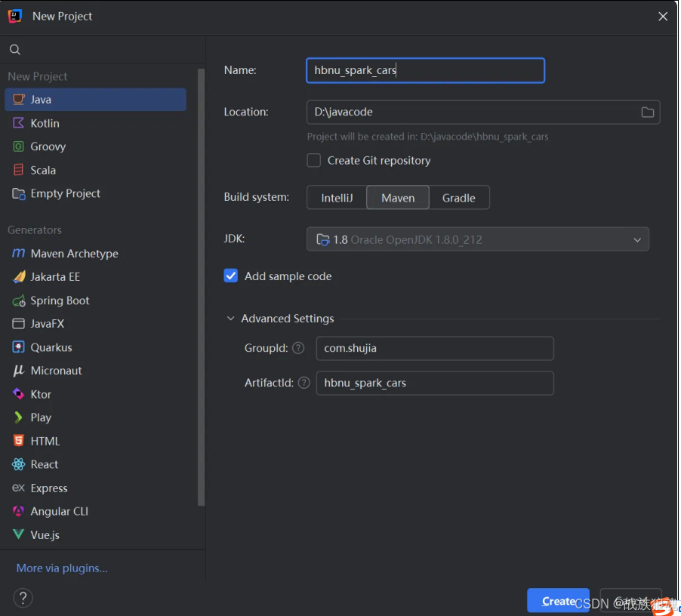
Task: Choose Maven Archetype generator
Action: [96, 253]
